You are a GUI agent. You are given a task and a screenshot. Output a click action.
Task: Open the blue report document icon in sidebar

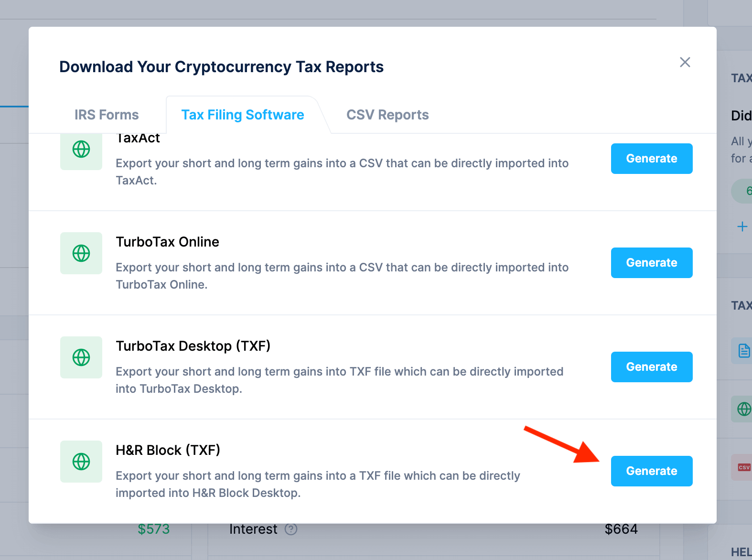click(x=744, y=351)
